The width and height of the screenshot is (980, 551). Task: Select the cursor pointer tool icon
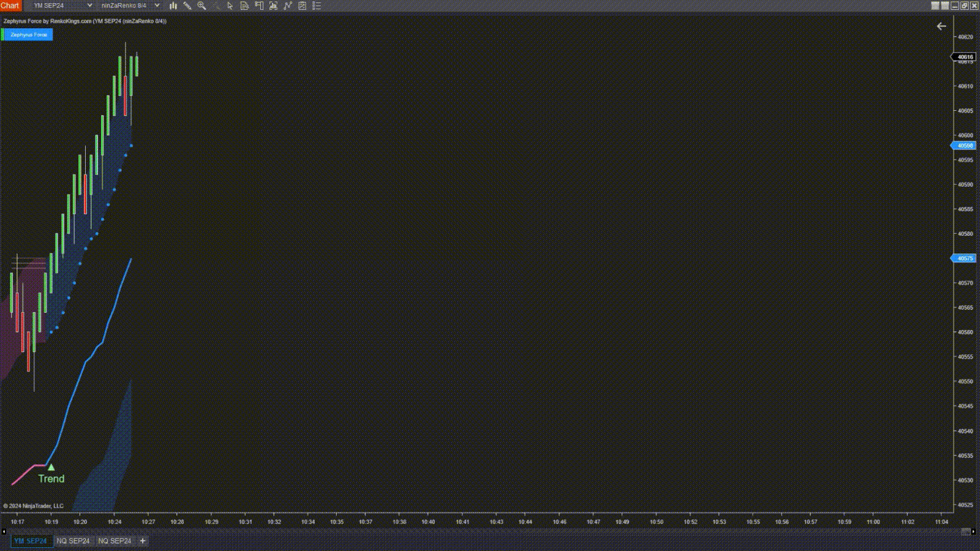point(230,6)
